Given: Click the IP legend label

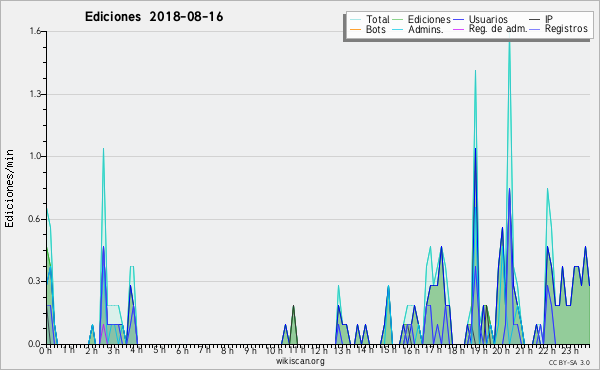Looking at the screenshot, I should (x=549, y=19).
